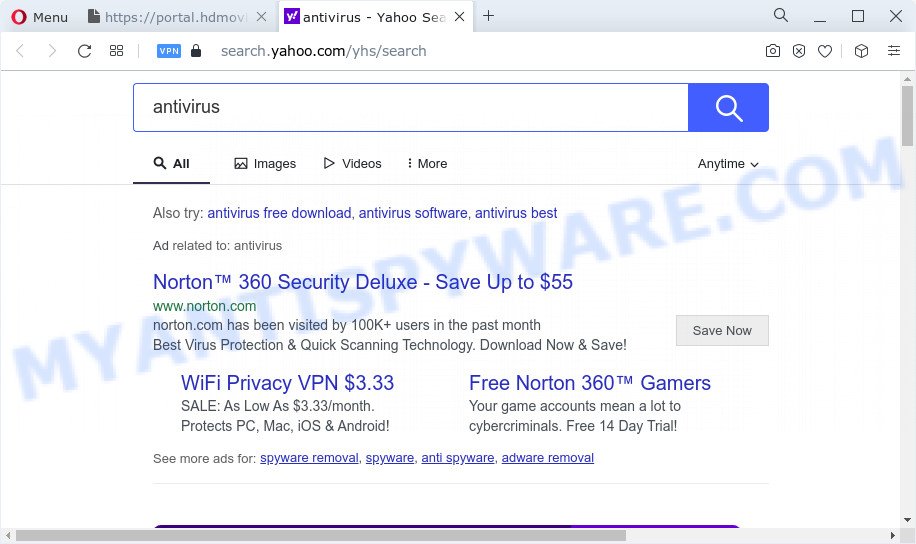Close the portal.hdmovi tab
The image size is (916, 544).
tap(262, 17)
